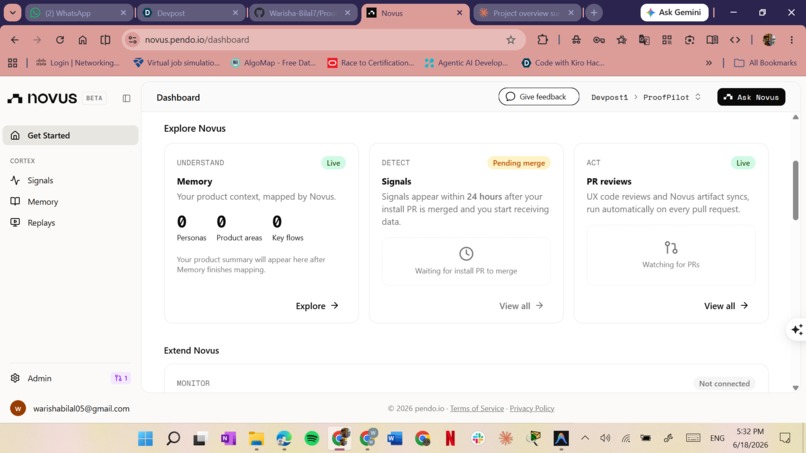Viewport: 806px width, 453px height.
Task: Open the Windows Start menu
Action: click(145, 439)
